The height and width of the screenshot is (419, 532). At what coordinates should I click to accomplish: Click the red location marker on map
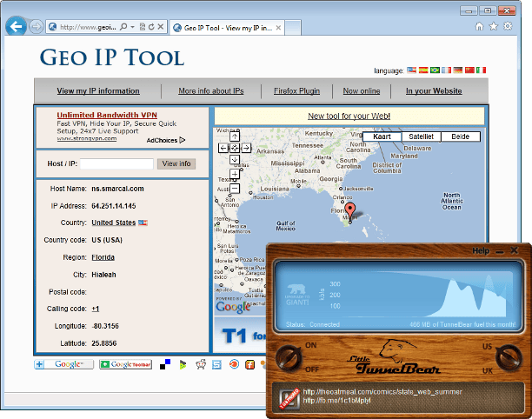pos(349,212)
